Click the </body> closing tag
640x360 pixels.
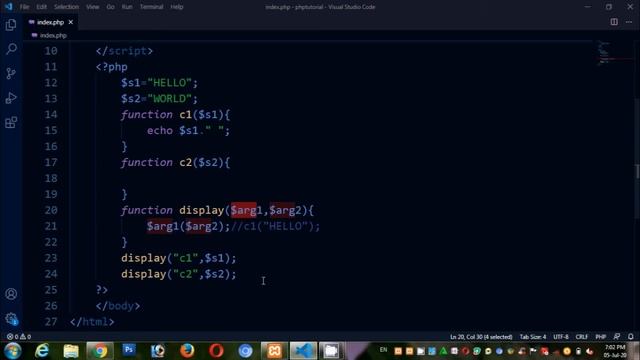click(x=118, y=306)
